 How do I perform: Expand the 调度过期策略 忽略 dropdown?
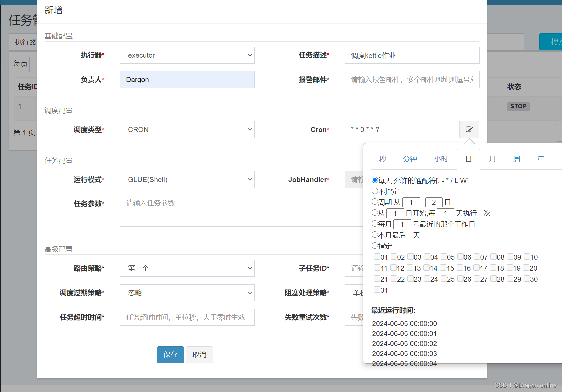(187, 293)
